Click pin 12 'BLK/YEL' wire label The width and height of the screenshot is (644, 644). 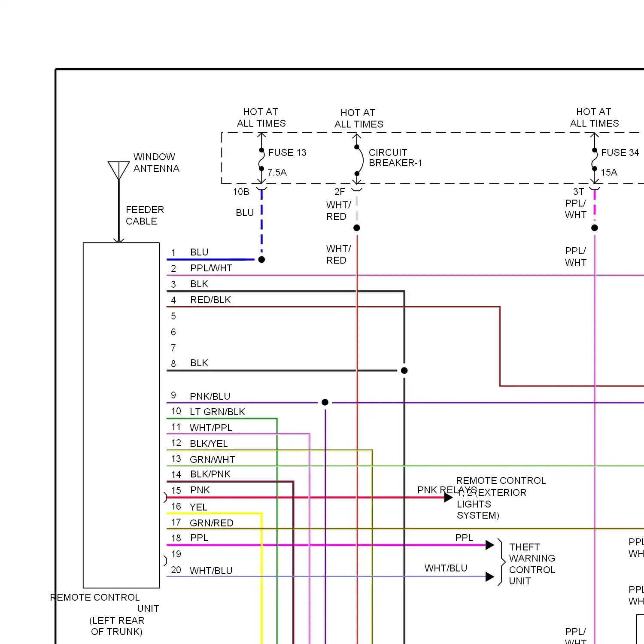[x=209, y=444]
